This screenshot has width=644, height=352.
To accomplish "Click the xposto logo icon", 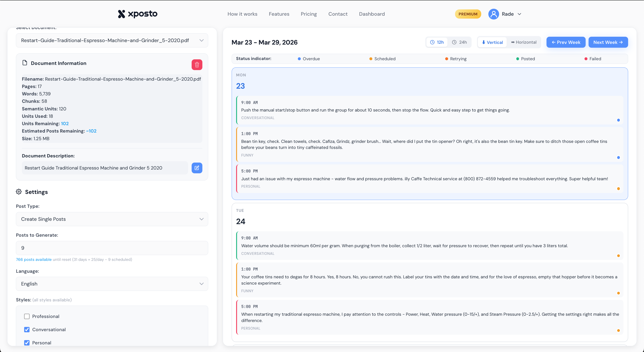I will coord(121,14).
